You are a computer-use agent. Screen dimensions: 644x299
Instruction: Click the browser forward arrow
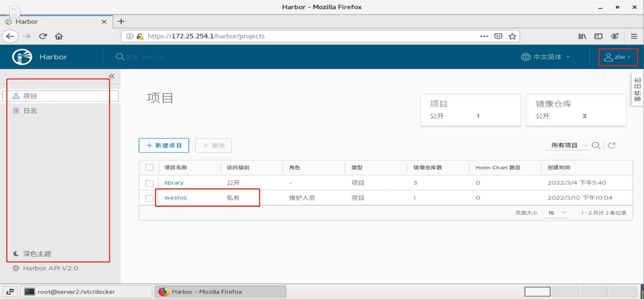27,36
